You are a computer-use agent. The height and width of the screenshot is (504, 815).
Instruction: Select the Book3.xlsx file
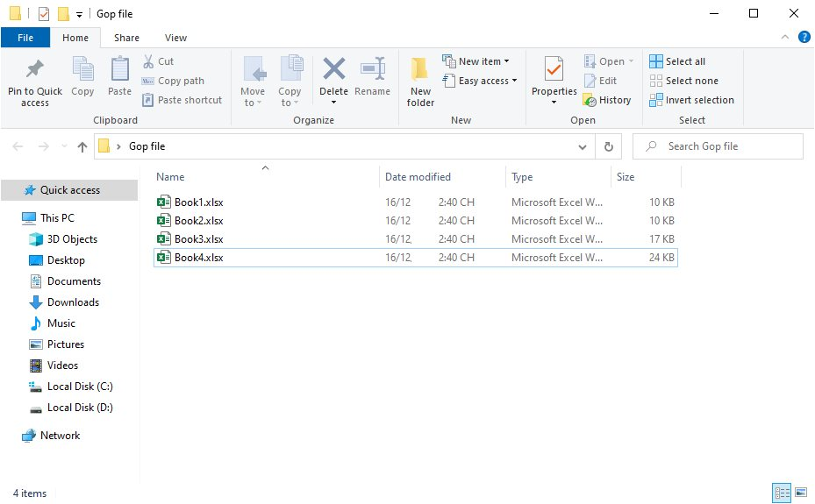(x=415, y=238)
